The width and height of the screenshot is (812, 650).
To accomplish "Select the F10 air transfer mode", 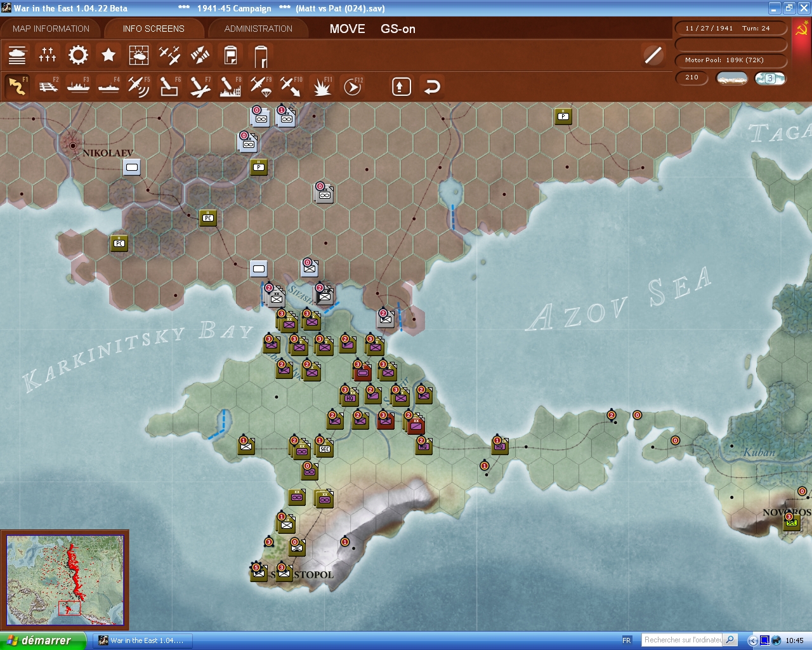I will (291, 86).
